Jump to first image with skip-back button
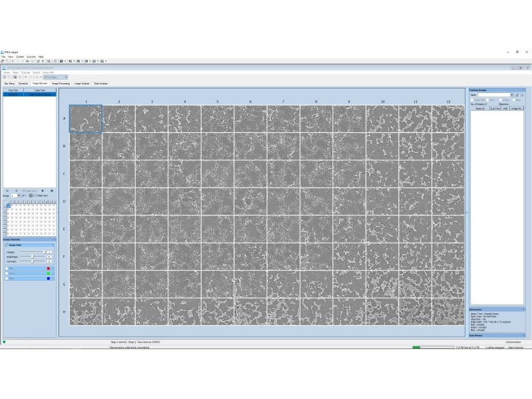This screenshot has width=532, height=399. click(7, 191)
